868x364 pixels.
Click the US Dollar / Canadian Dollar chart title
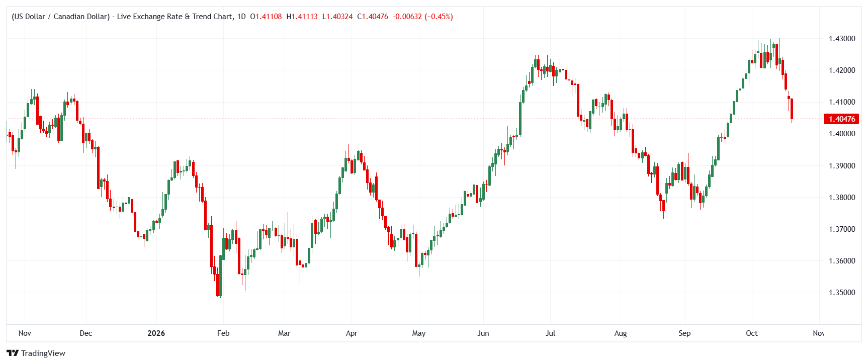[122, 17]
